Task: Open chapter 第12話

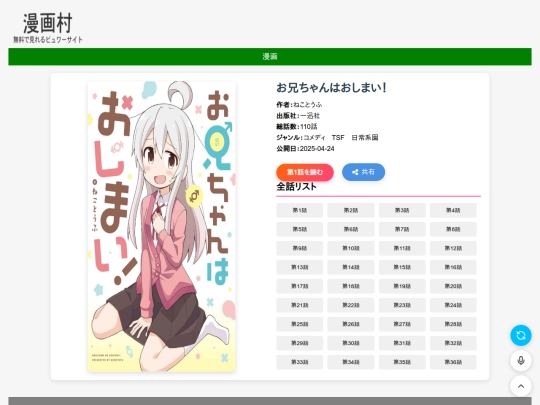Action: coord(453,248)
